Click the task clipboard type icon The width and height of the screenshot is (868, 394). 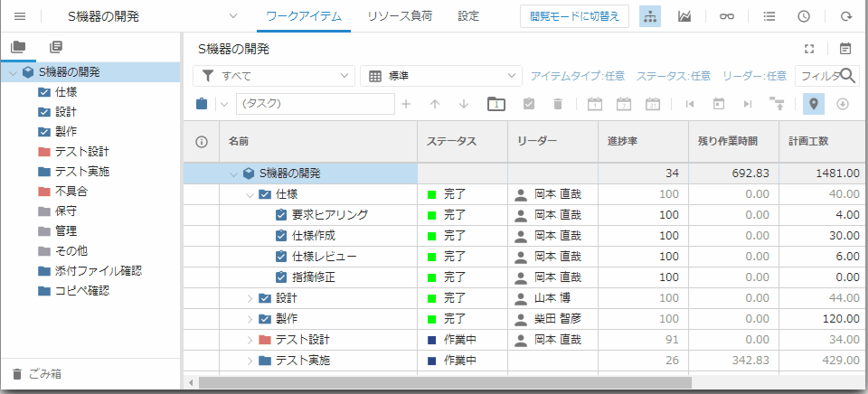point(202,104)
